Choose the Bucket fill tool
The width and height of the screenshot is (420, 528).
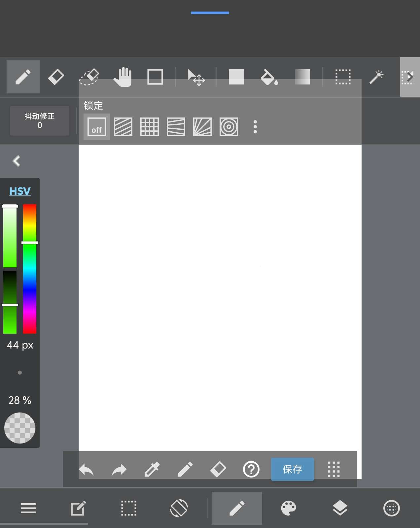point(269,77)
